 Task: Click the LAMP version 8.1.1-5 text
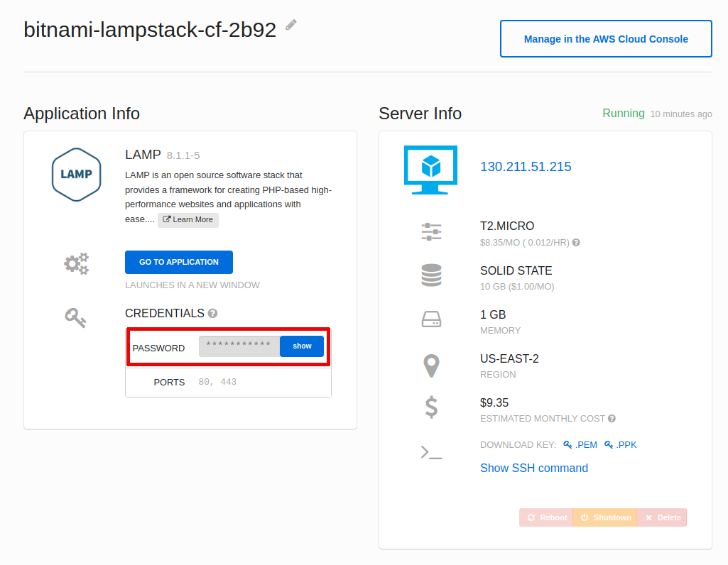click(x=183, y=155)
